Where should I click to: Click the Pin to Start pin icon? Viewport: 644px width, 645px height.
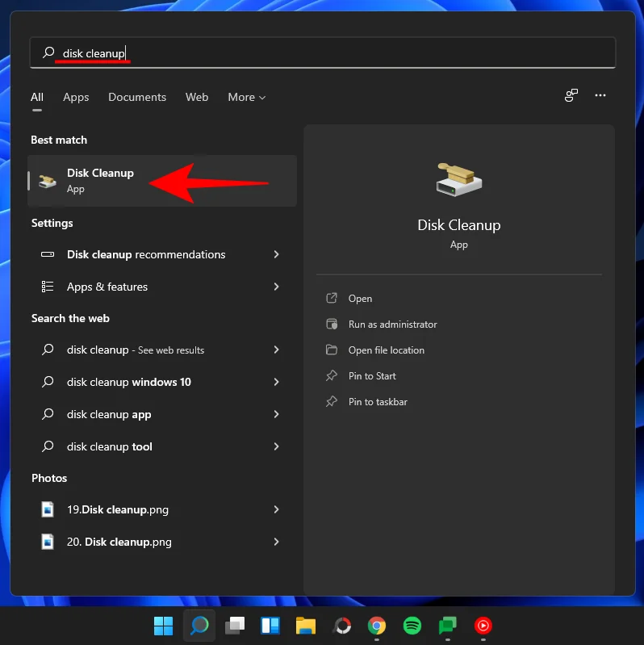tap(332, 375)
